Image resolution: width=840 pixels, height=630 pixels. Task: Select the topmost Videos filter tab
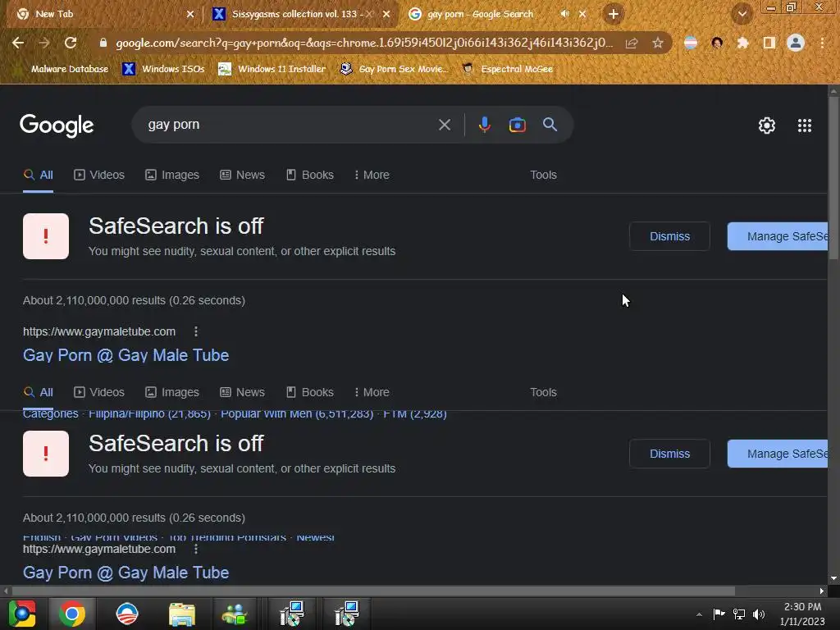click(x=99, y=175)
